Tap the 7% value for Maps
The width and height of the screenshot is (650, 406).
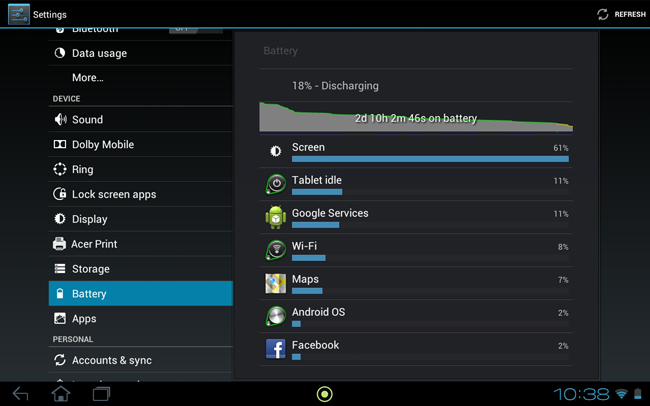pos(563,280)
